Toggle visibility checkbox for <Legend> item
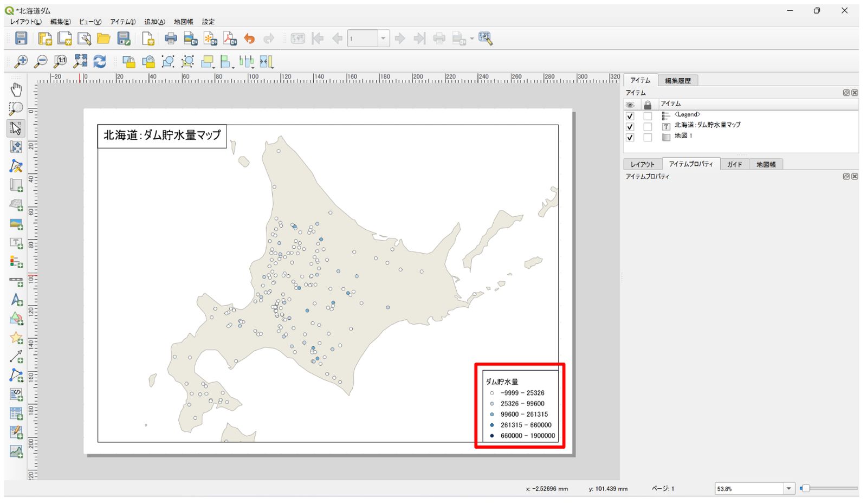This screenshot has height=504, width=867. point(630,116)
